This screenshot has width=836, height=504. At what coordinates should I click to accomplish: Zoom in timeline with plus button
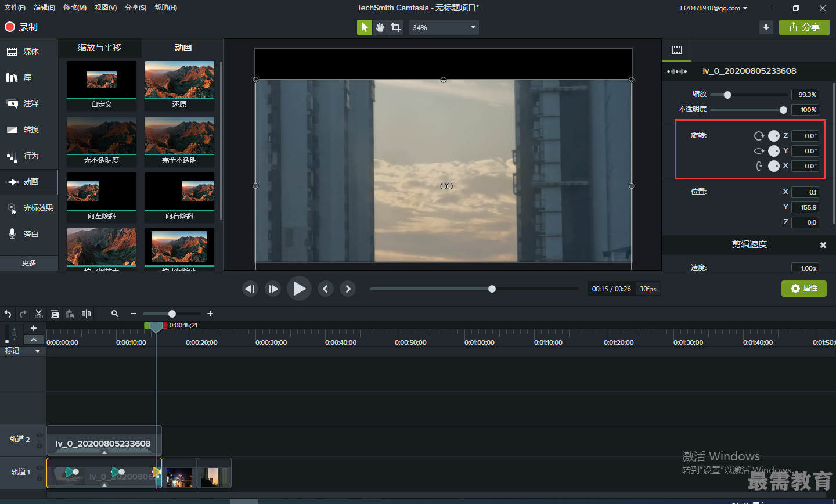click(210, 314)
